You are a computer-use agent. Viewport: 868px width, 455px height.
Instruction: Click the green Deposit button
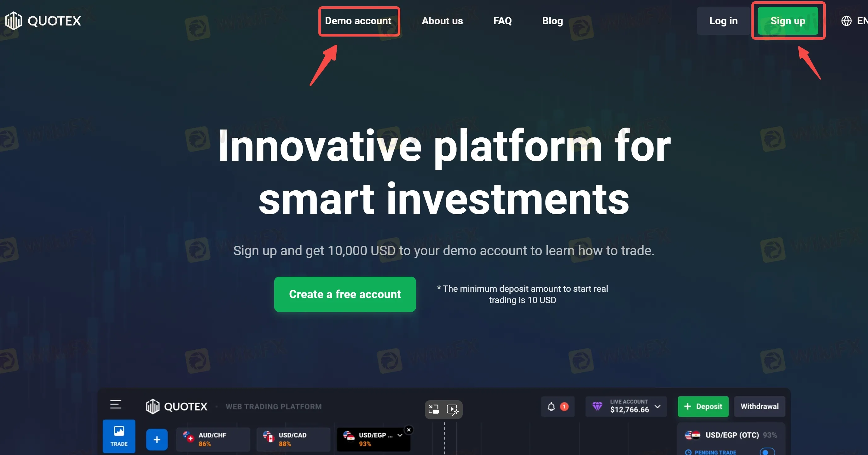[x=703, y=406]
